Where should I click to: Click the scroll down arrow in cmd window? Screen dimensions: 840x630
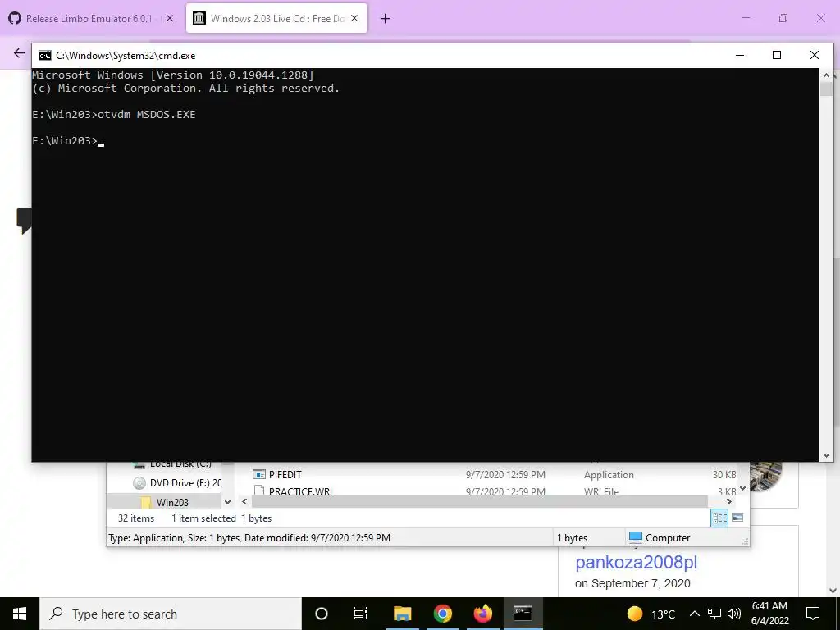point(826,454)
